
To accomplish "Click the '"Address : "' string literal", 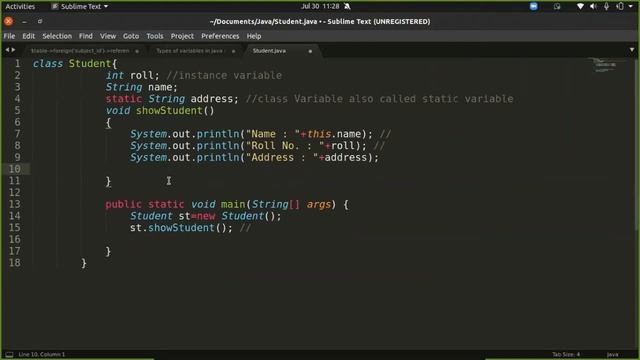I will click(x=282, y=158).
